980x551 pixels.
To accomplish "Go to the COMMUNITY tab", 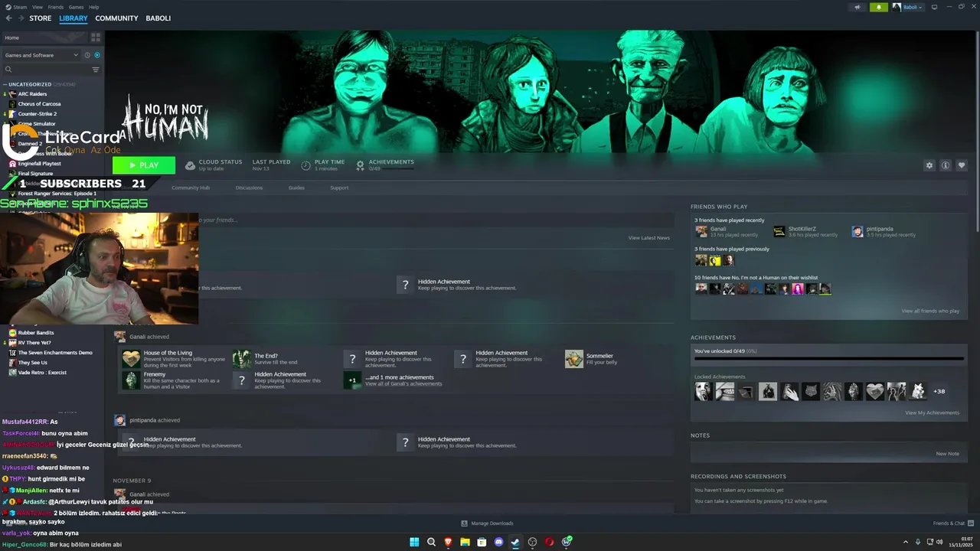I will pyautogui.click(x=116, y=18).
